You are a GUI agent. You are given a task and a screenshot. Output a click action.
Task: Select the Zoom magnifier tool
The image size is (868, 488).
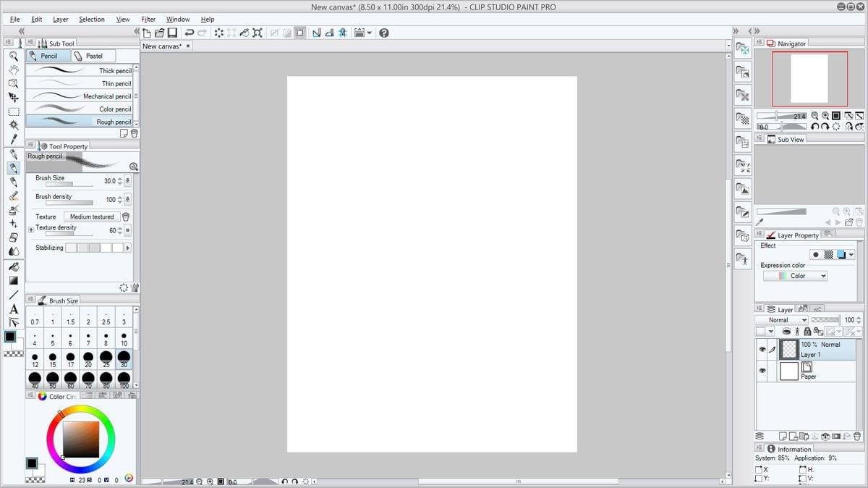[x=13, y=56]
